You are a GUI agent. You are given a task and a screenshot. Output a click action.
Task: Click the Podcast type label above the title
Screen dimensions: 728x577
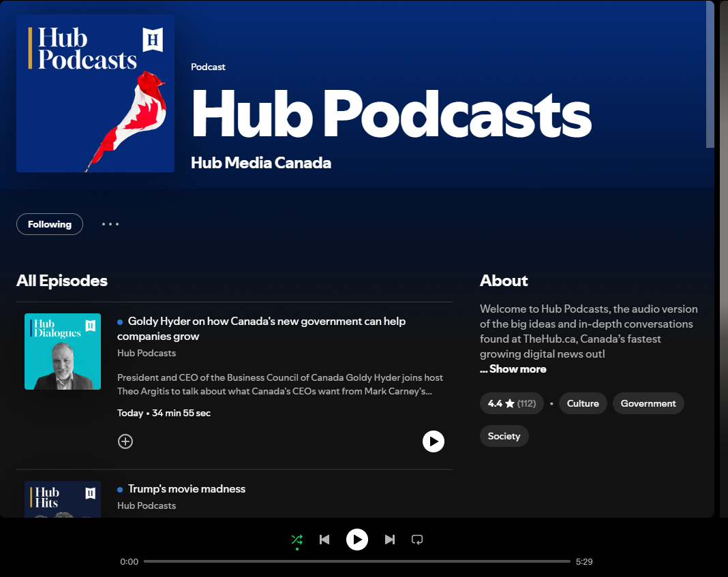[x=208, y=67]
